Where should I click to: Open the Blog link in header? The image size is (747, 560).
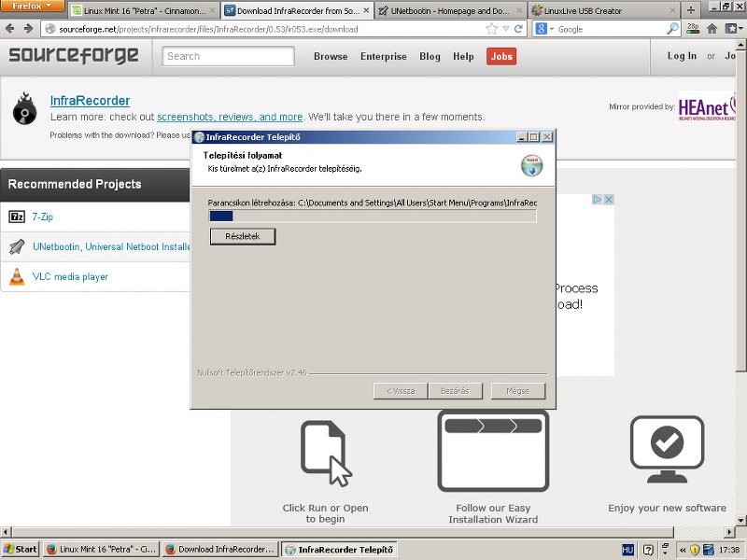(430, 56)
